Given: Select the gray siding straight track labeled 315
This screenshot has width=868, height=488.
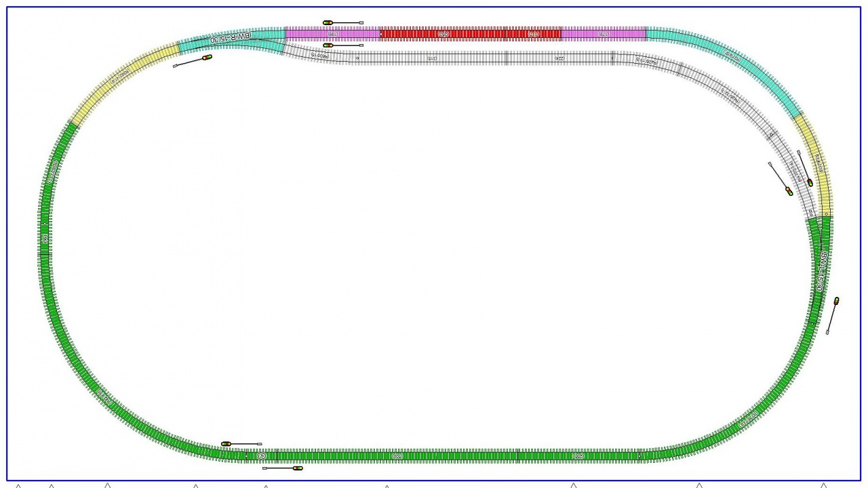Looking at the screenshot, I should click(431, 58).
